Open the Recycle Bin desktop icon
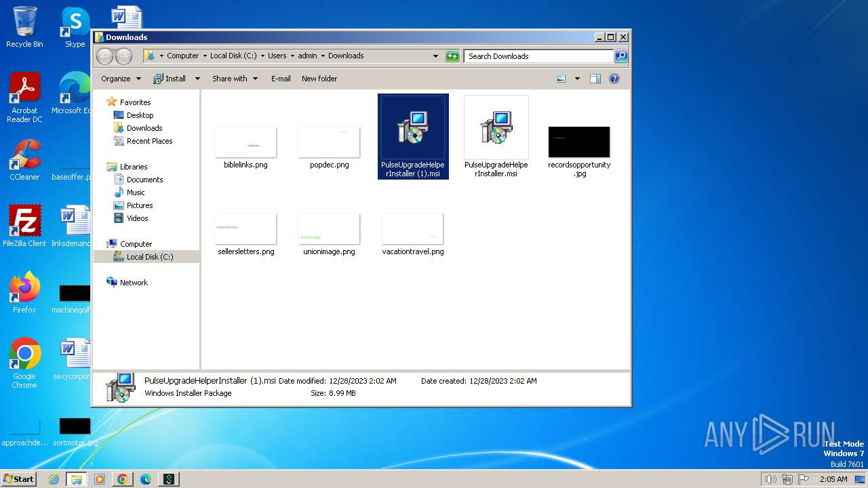The image size is (868, 488). click(24, 27)
